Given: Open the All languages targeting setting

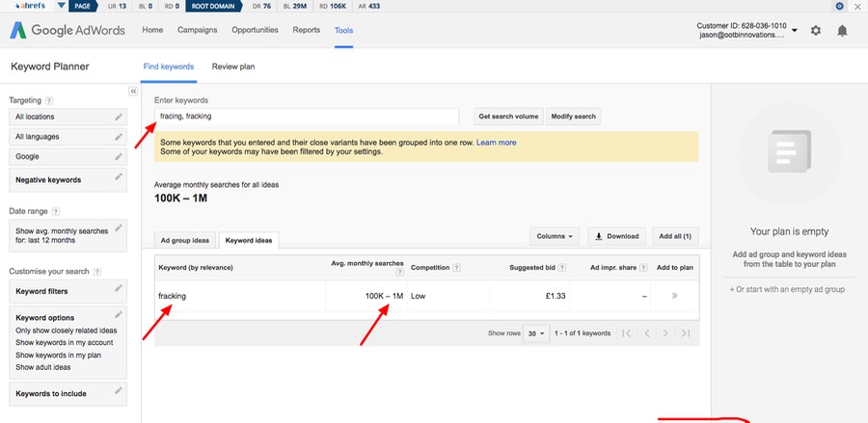Looking at the screenshot, I should [68, 137].
